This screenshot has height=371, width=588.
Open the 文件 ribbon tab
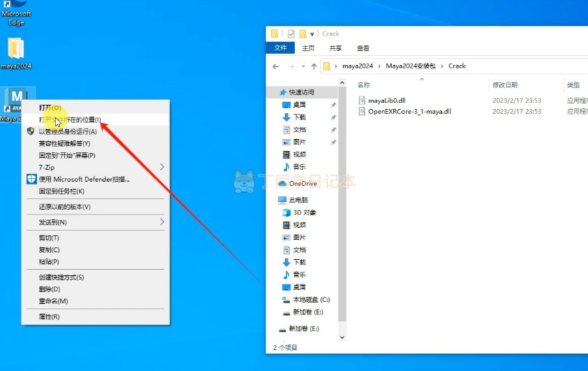pyautogui.click(x=280, y=48)
